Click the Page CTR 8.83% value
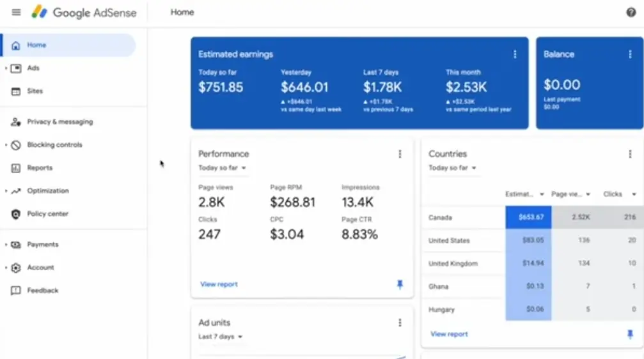 tap(359, 234)
